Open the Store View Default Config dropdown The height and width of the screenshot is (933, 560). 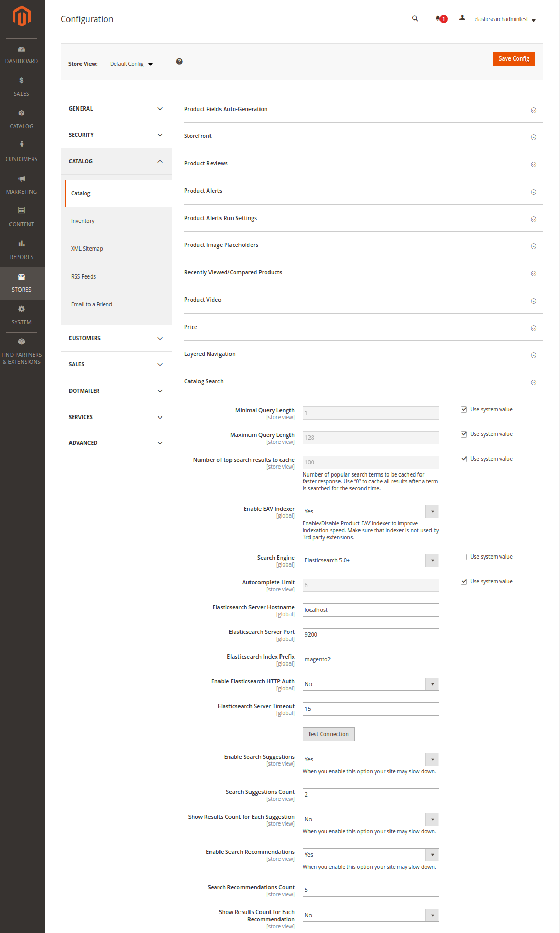[x=131, y=64]
